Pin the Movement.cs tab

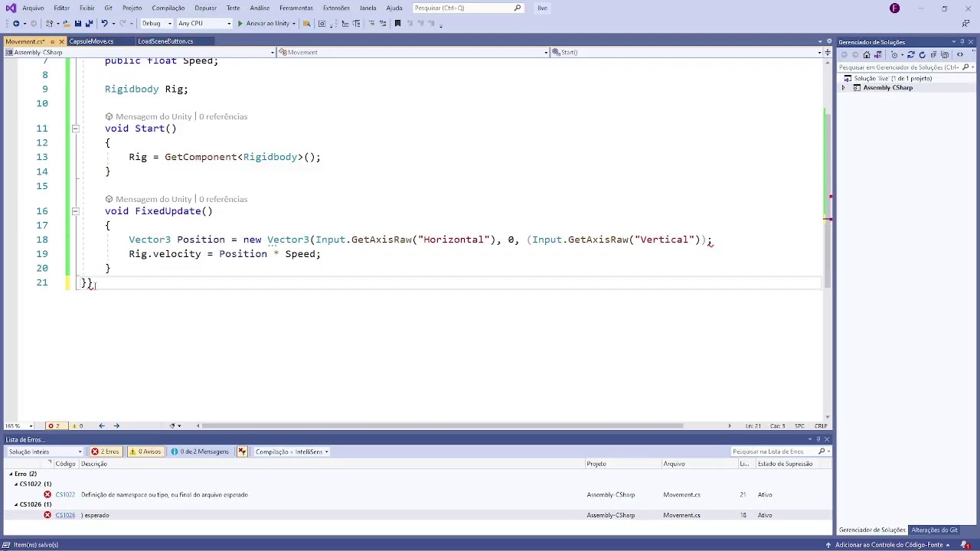(52, 41)
